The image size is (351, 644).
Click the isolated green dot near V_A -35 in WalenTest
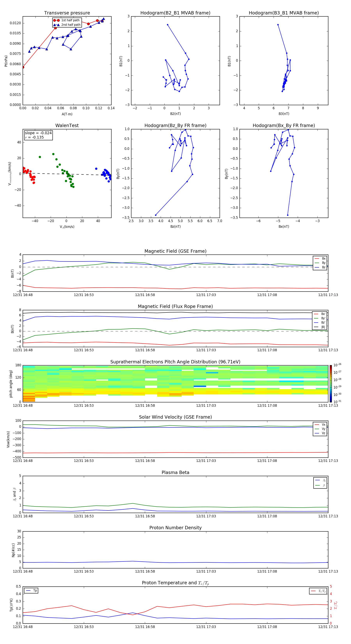40,157
